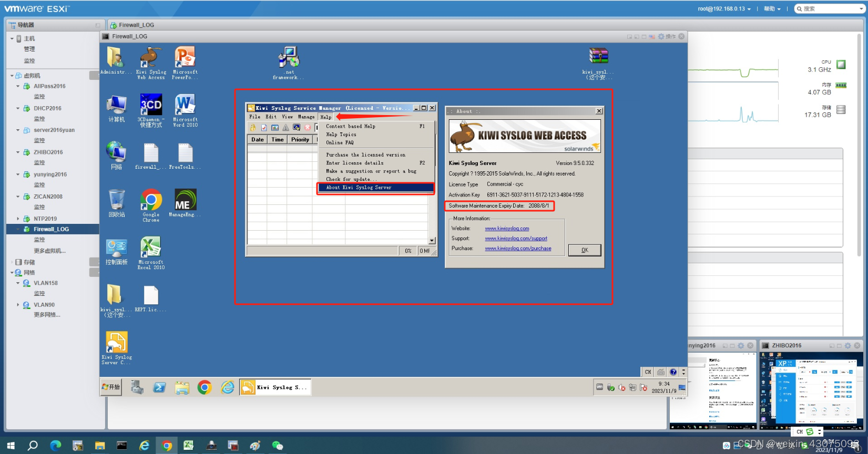Open Microsoft Excel 2010 desktop shortcut
This screenshot has width=868, height=454.
coord(151,253)
